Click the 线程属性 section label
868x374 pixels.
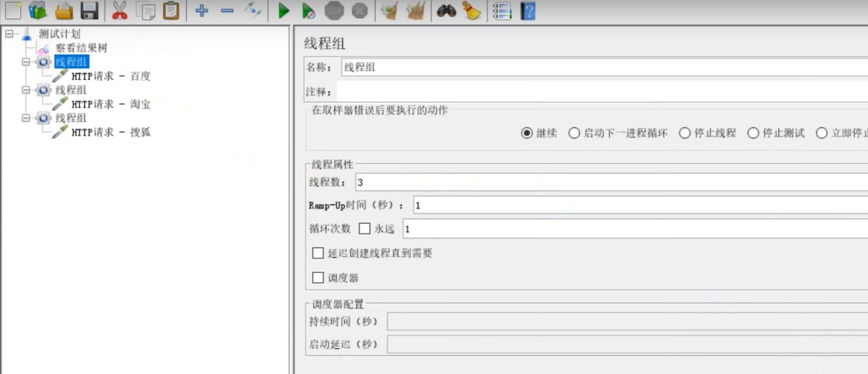[333, 165]
